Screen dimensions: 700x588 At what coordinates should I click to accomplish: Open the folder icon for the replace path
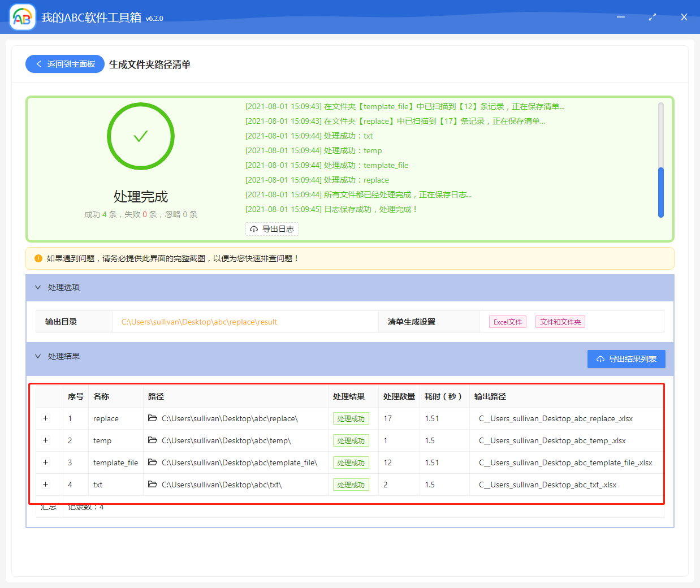[x=152, y=418]
